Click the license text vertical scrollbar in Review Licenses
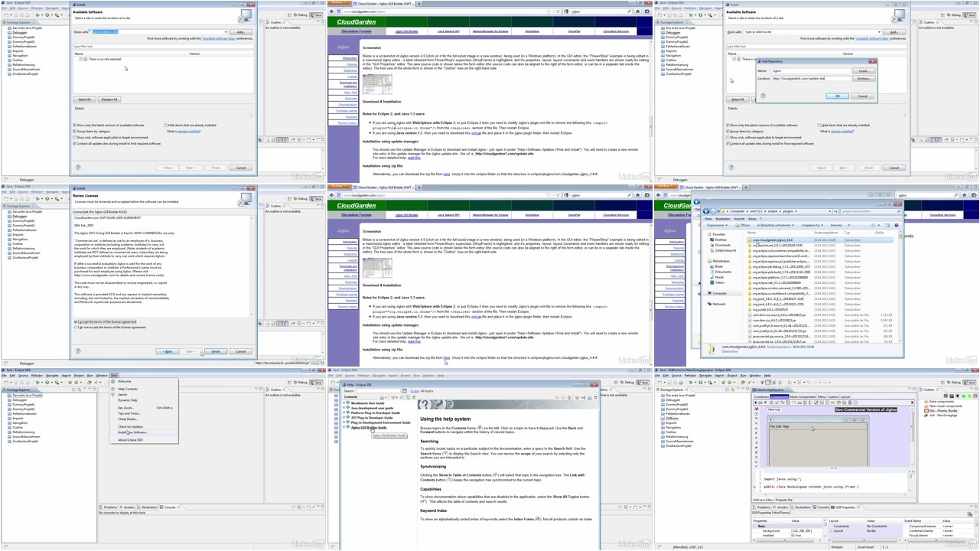Viewport: 980px width, 551px height. (252, 266)
